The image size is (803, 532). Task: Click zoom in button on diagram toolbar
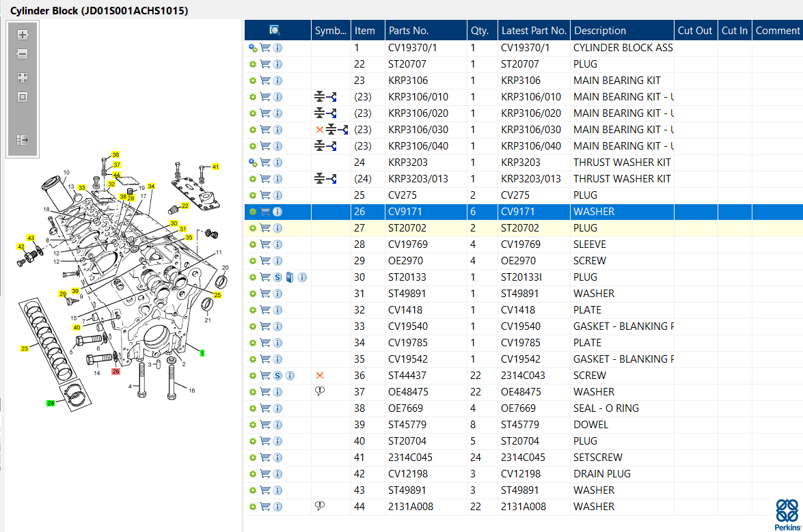pos(23,35)
